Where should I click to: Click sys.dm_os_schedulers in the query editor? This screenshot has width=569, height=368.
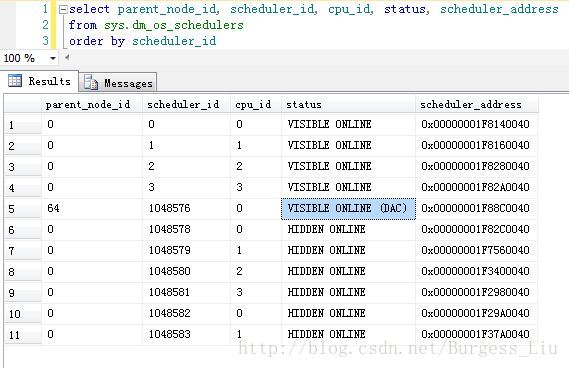click(x=174, y=25)
